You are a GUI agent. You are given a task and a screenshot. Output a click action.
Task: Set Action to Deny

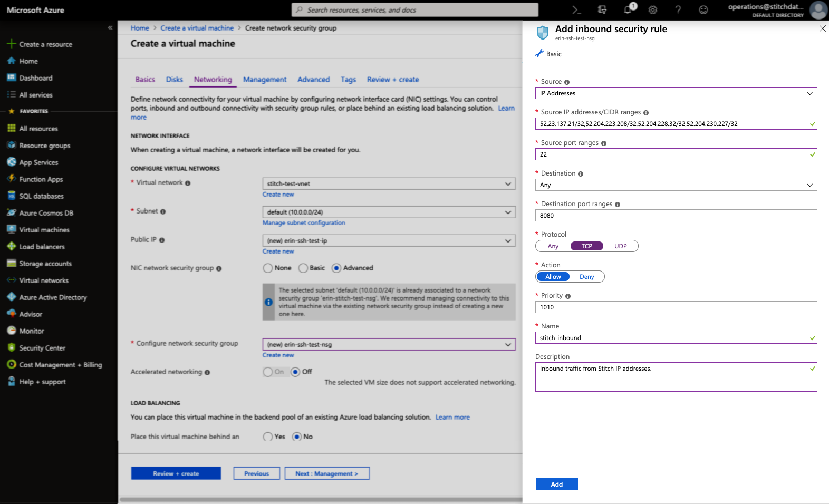coord(587,277)
